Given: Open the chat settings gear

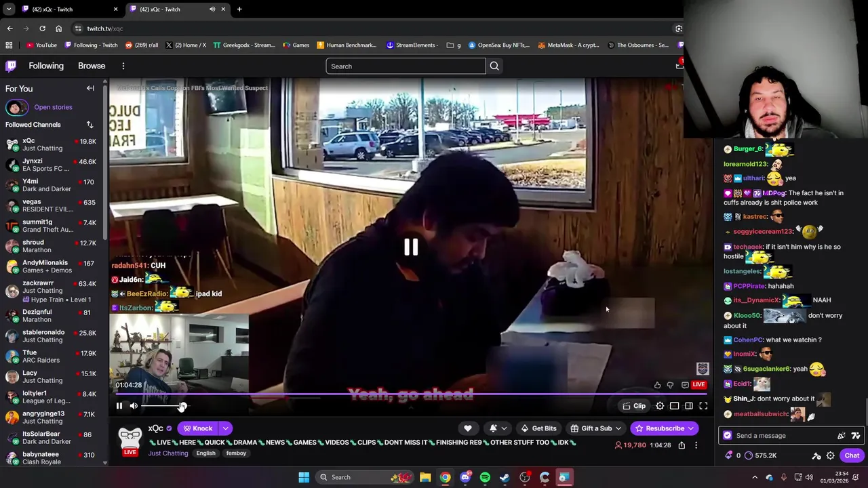Looking at the screenshot, I should [x=830, y=455].
